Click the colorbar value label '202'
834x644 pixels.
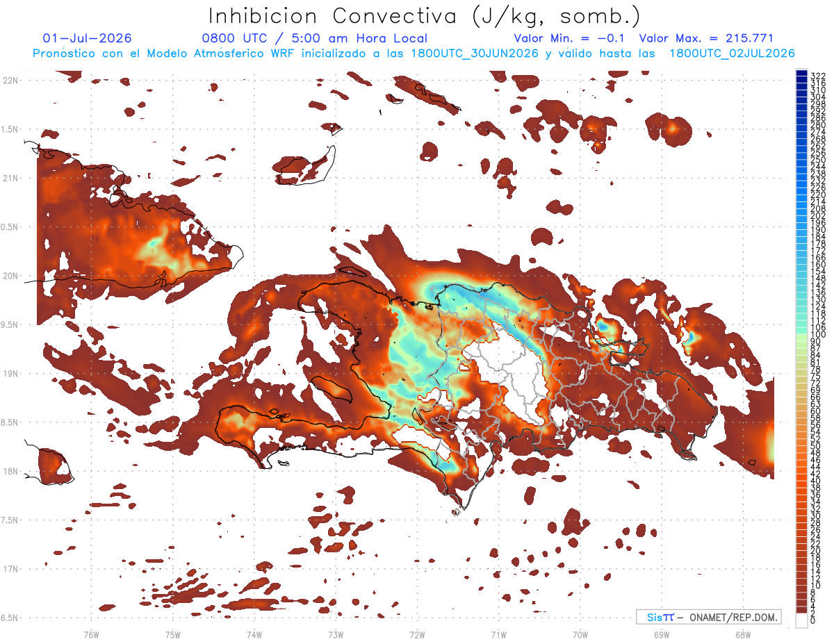817,215
